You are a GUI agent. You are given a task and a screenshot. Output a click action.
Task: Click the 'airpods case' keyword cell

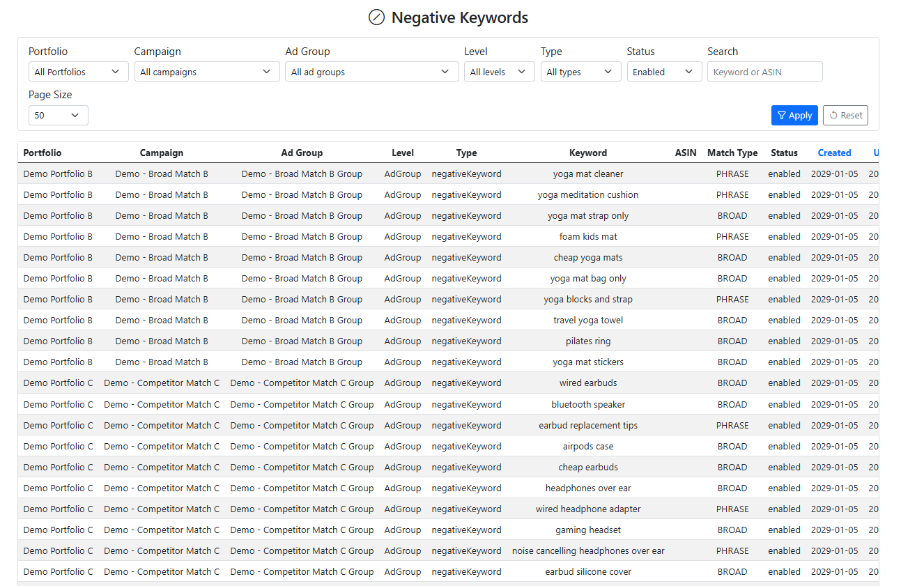point(587,446)
